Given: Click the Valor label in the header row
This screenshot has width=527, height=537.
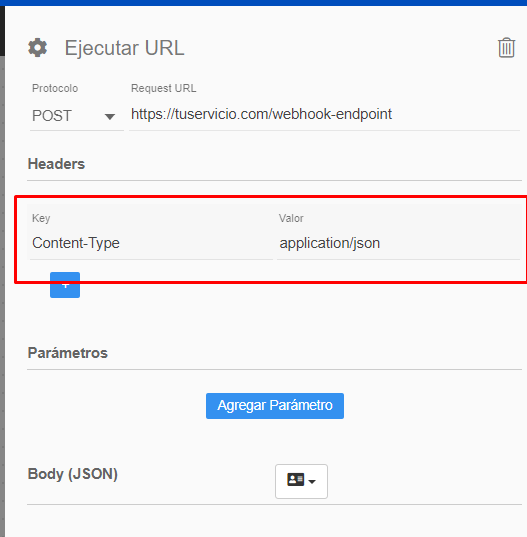Looking at the screenshot, I should click(x=291, y=218).
